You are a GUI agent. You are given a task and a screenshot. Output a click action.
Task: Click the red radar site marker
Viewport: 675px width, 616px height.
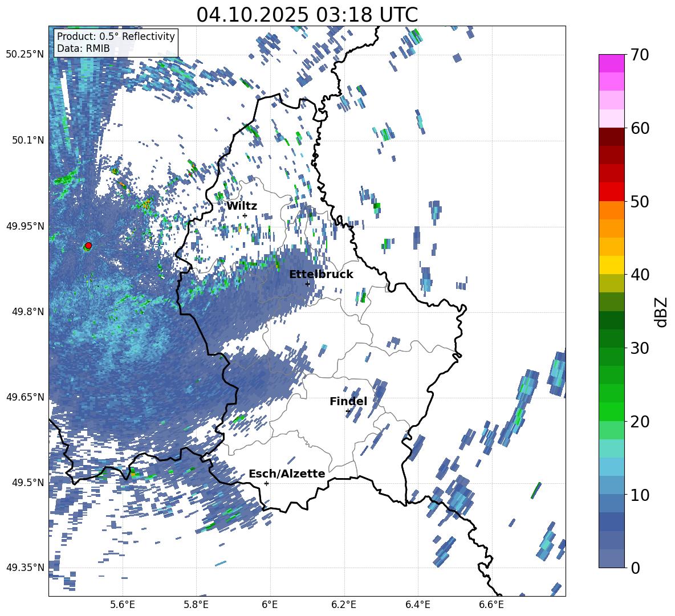88,246
